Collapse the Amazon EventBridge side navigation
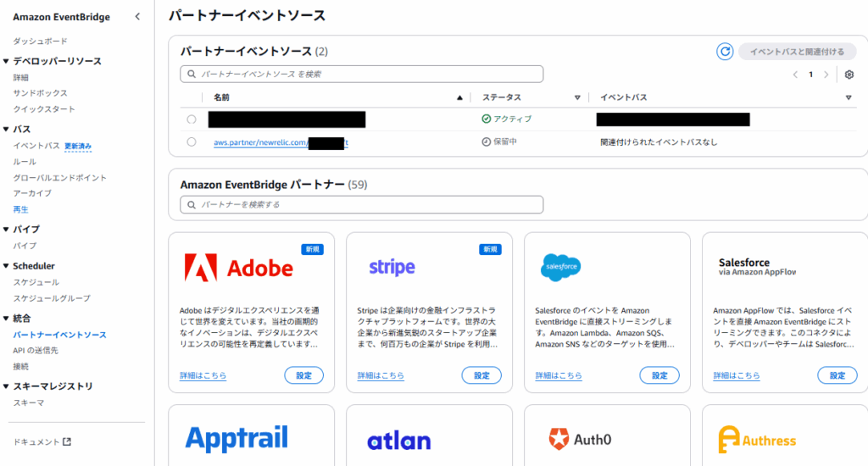Image resolution: width=868 pixels, height=466 pixels. (137, 17)
